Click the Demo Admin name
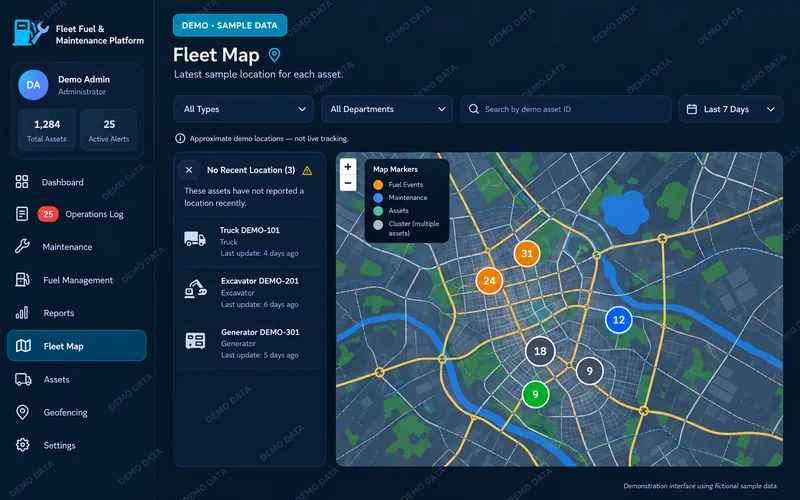This screenshot has height=500, width=800. point(84,80)
